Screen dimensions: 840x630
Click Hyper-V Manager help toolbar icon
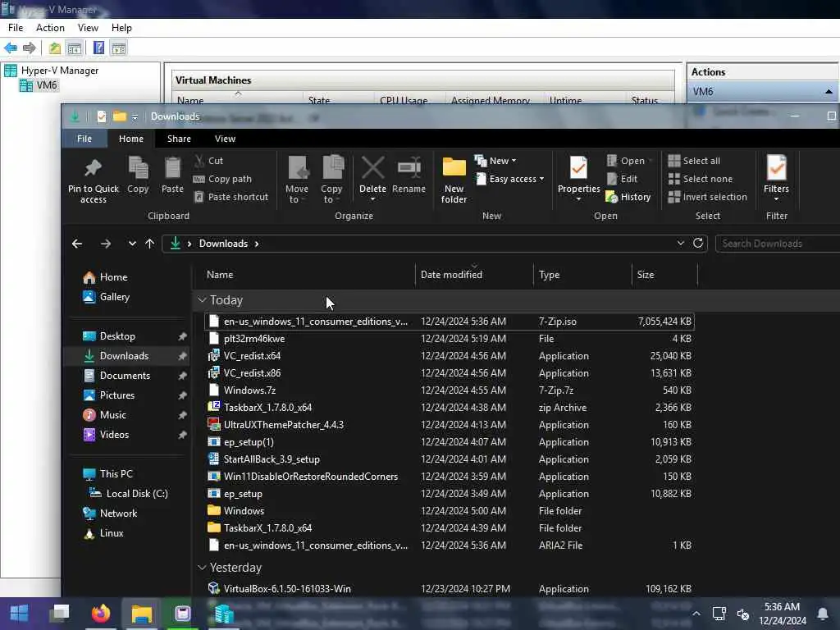[x=98, y=48]
